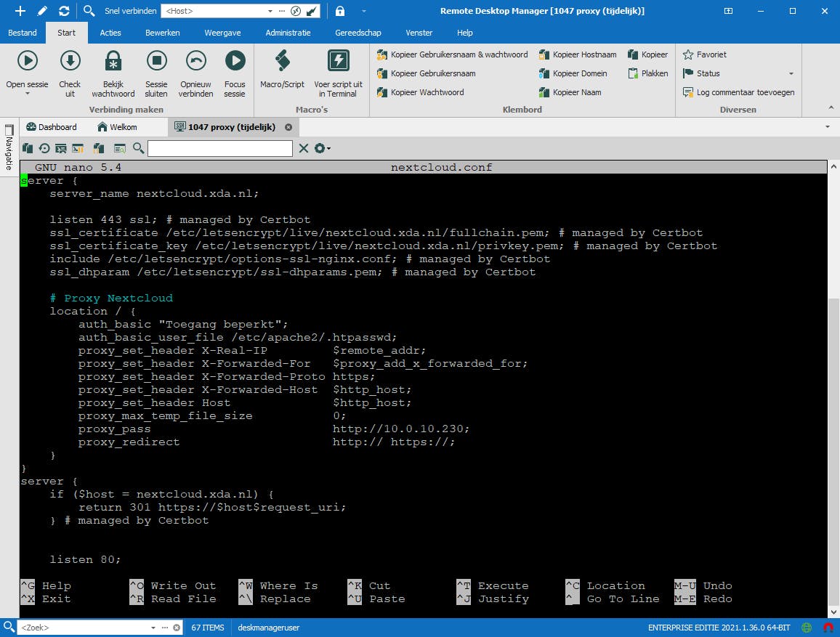The height and width of the screenshot is (637, 840).
Task: Switch to the Dashboard tab
Action: (51, 127)
